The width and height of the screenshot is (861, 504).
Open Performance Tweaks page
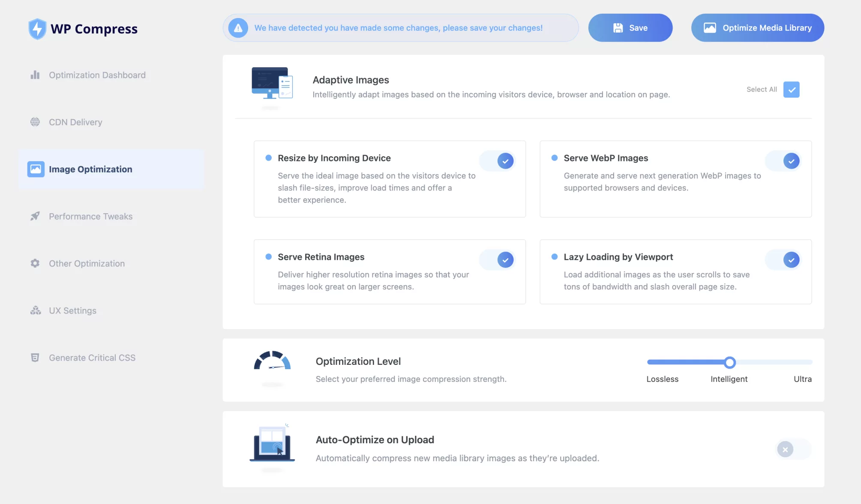(90, 216)
